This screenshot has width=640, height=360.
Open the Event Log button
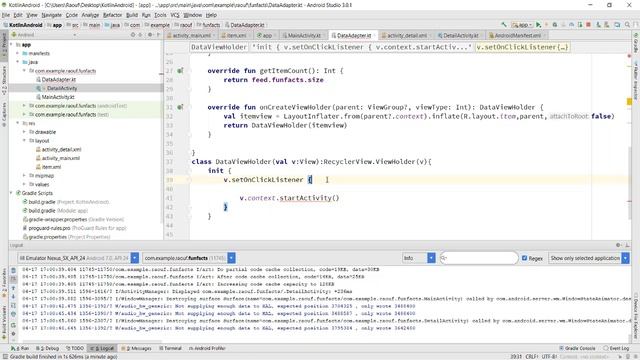tap(616, 348)
